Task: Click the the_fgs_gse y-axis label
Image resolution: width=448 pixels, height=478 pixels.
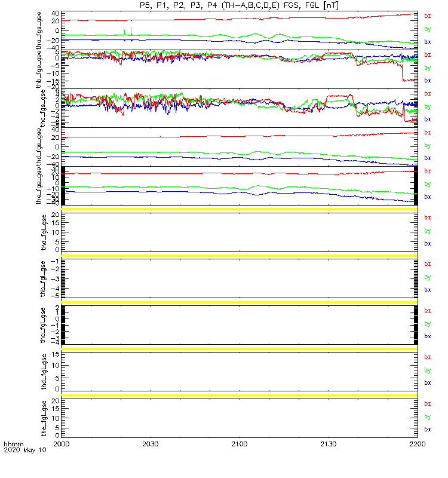Action: pyautogui.click(x=39, y=186)
